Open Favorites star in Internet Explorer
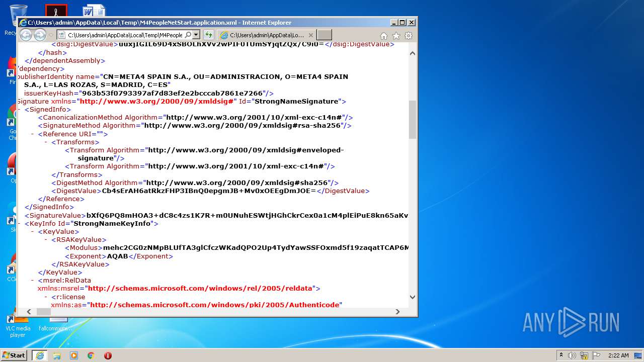The width and height of the screenshot is (644, 362). pyautogui.click(x=396, y=36)
